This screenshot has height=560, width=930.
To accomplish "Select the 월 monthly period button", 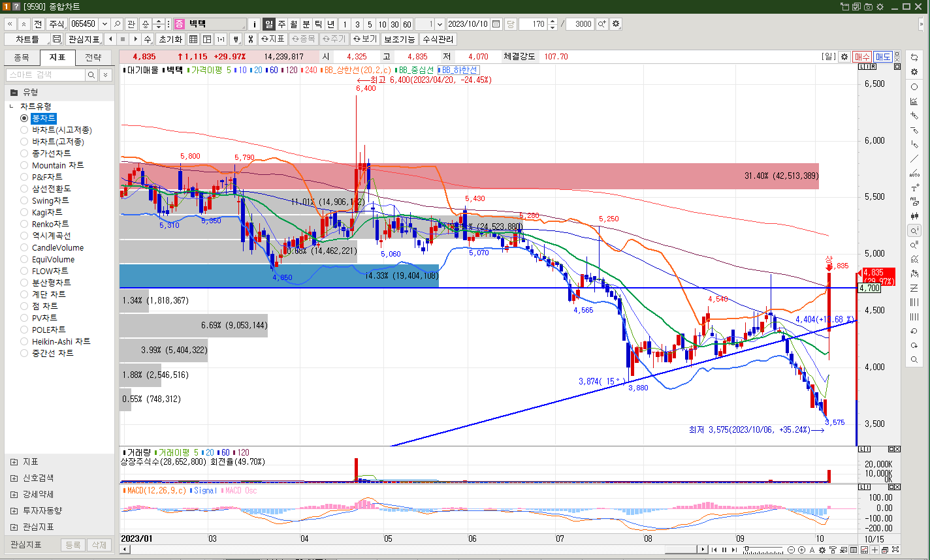I will [x=294, y=23].
